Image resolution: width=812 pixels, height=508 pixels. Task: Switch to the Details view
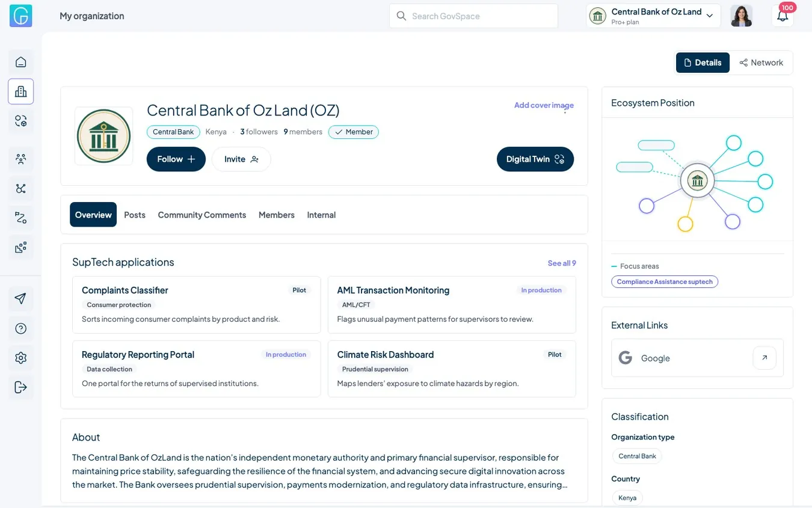[x=703, y=63]
